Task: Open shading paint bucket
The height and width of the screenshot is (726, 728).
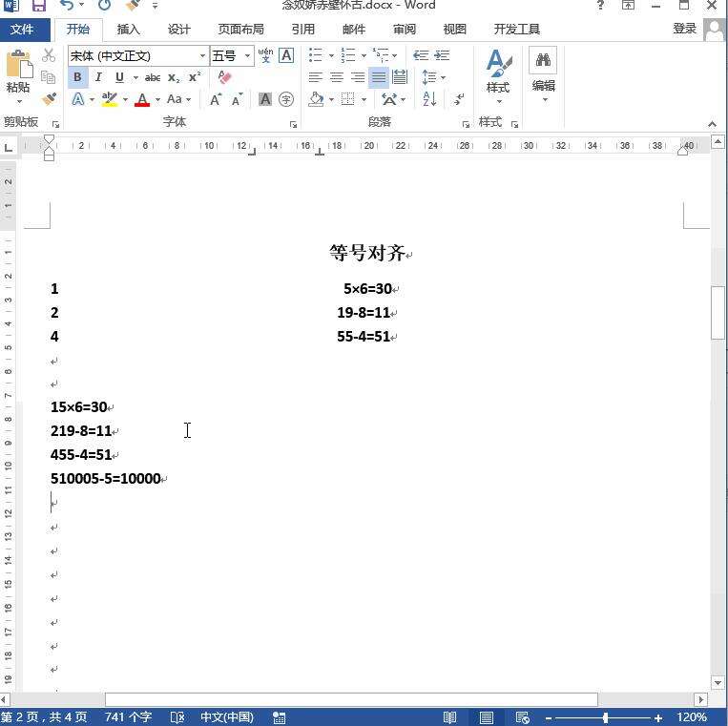Action: click(316, 99)
